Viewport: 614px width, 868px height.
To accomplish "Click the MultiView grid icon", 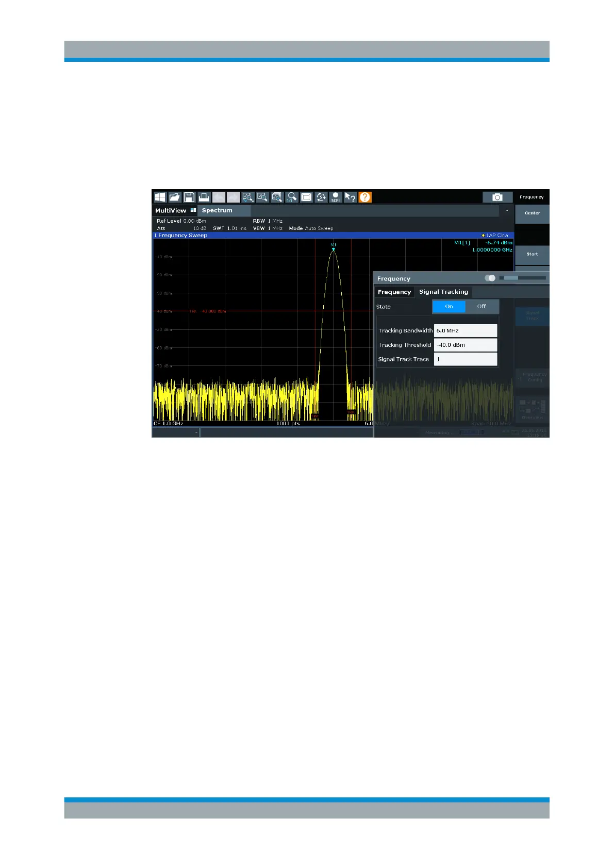I will [193, 210].
